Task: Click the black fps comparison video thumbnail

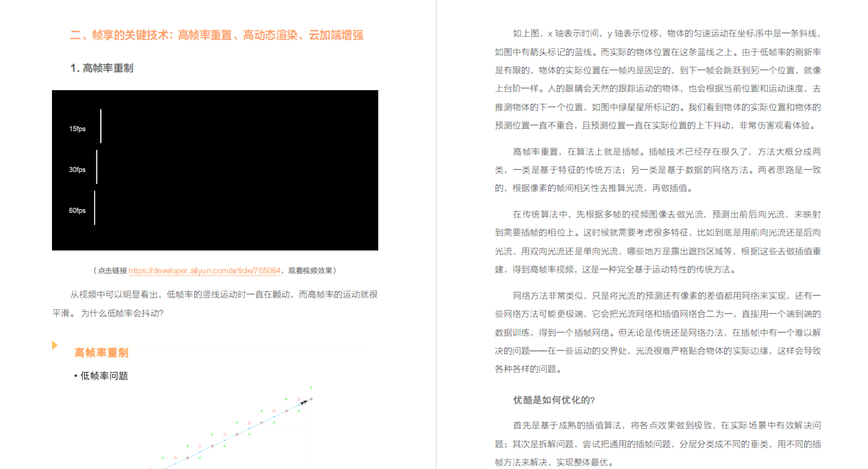Action: pos(215,170)
